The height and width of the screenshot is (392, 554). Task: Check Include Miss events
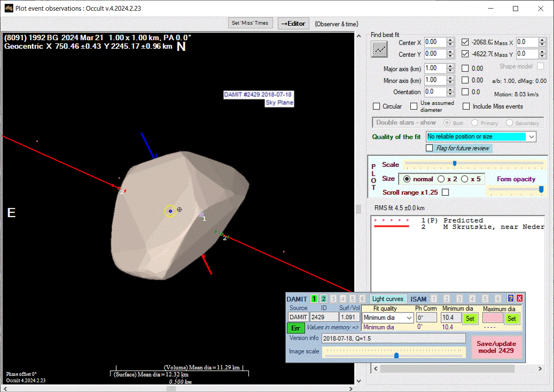click(466, 106)
